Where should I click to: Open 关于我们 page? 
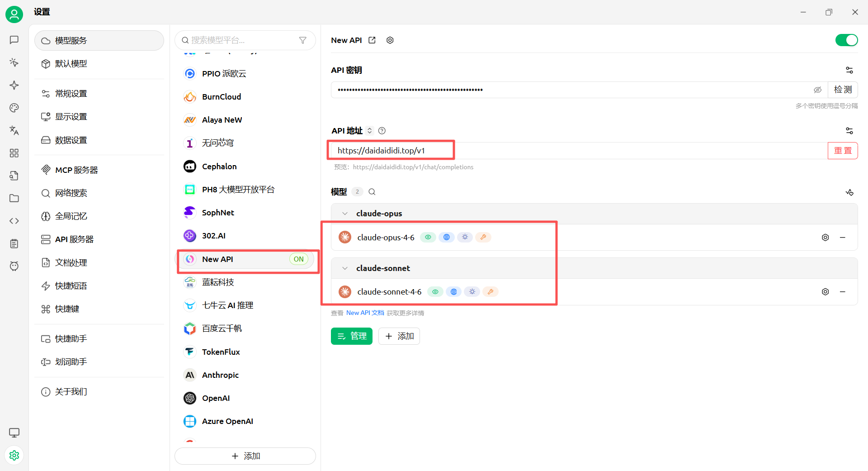(99, 392)
